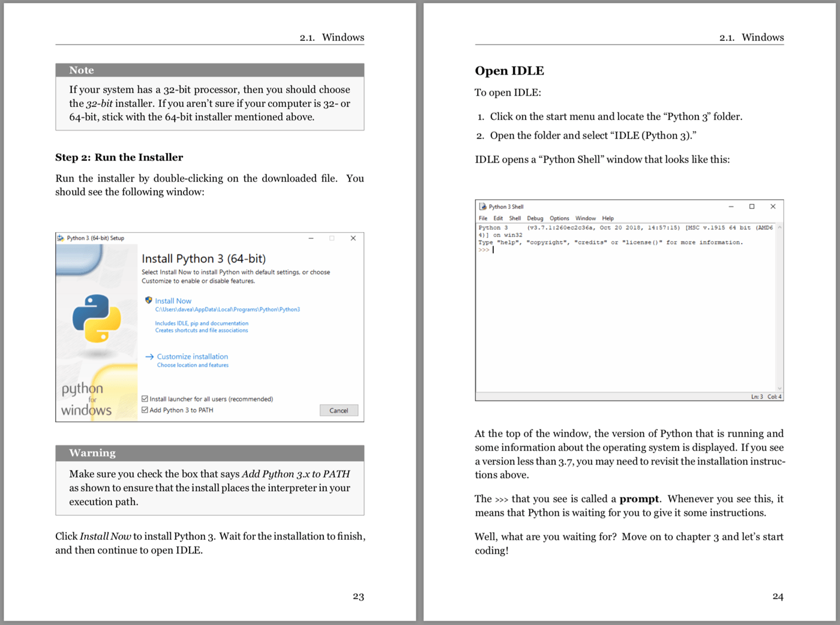Screen dimensions: 840x625
Task: Click the shield icon beside Install Now
Action: pyautogui.click(x=149, y=301)
